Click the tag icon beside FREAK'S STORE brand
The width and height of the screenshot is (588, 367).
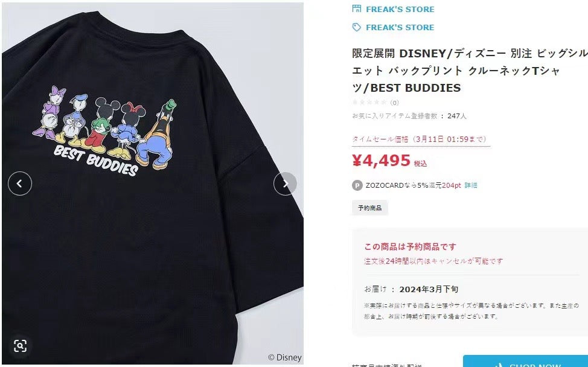tap(357, 27)
